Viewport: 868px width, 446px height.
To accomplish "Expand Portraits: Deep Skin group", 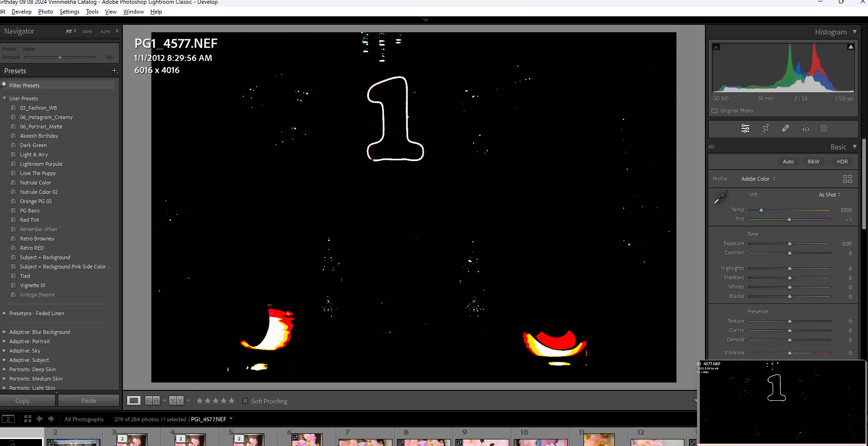I will [5, 369].
